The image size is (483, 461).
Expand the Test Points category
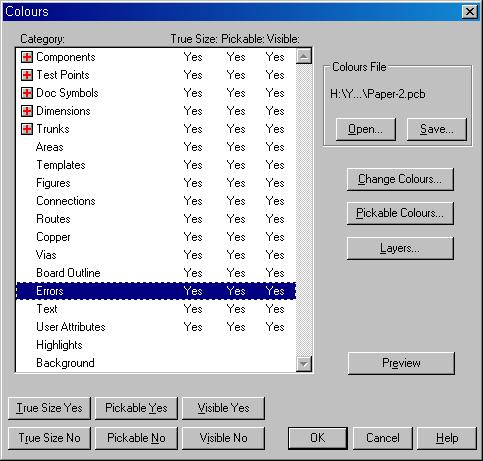coord(27,75)
